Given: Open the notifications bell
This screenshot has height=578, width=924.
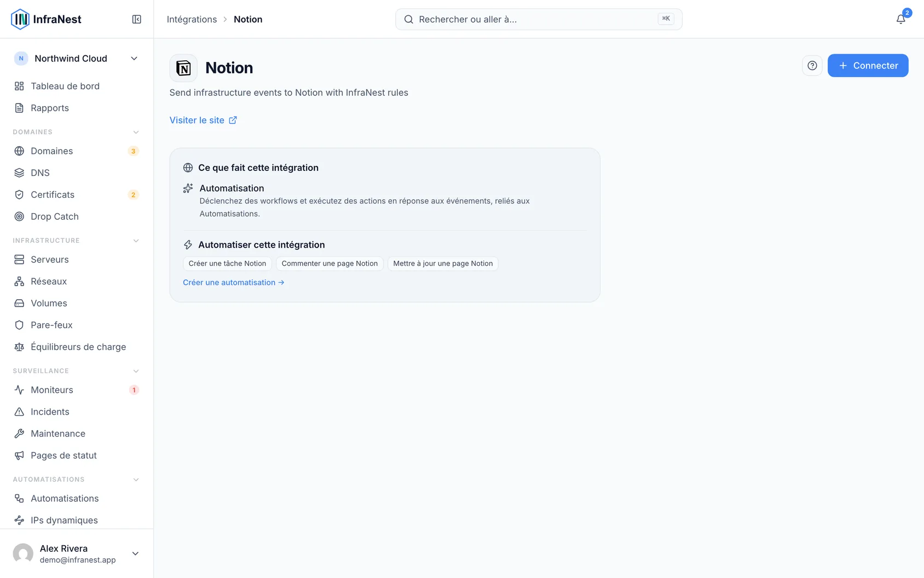Looking at the screenshot, I should click(900, 19).
